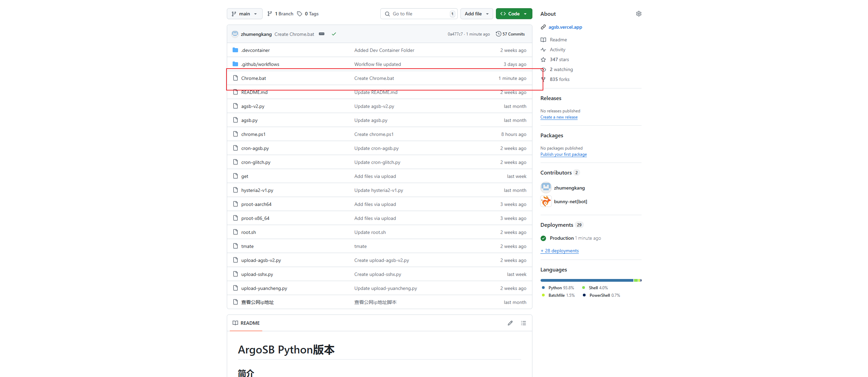Click the file icon for root.sh
The height and width of the screenshot is (377, 868).
[235, 232]
